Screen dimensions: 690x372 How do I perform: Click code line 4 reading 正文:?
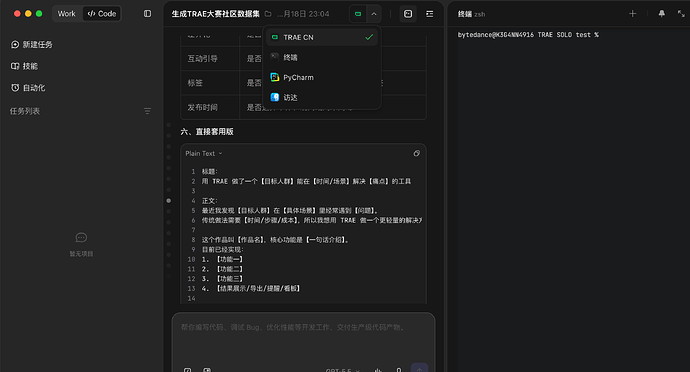coord(209,200)
